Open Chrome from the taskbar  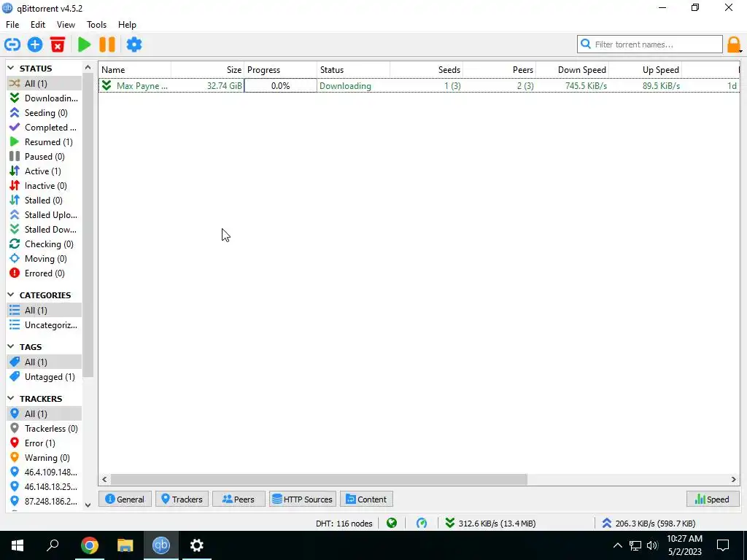[x=90, y=545]
